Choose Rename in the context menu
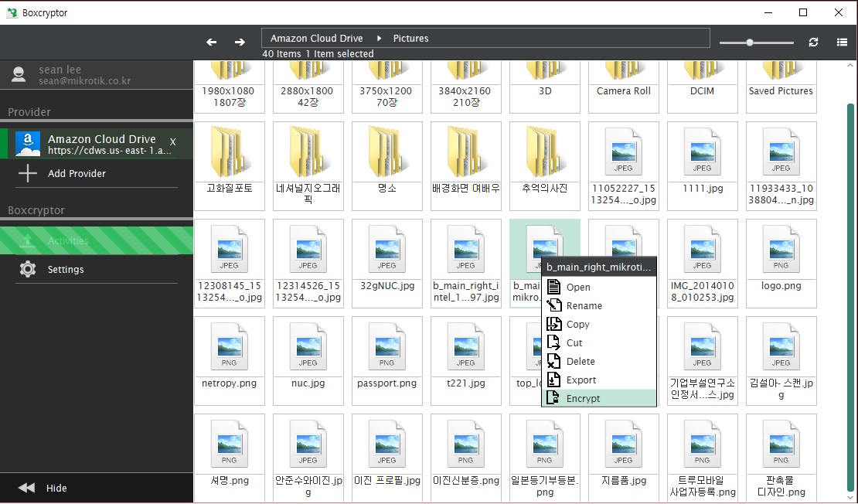The height and width of the screenshot is (504, 858). click(598, 306)
